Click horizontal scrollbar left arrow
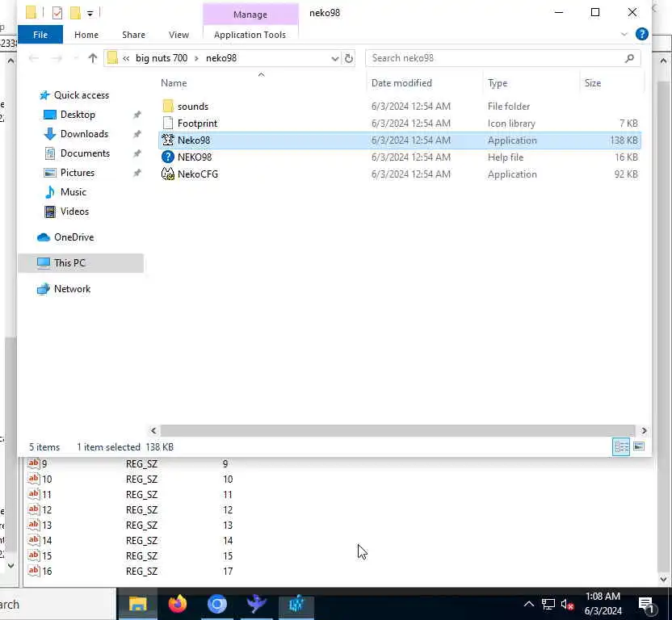 click(x=153, y=430)
